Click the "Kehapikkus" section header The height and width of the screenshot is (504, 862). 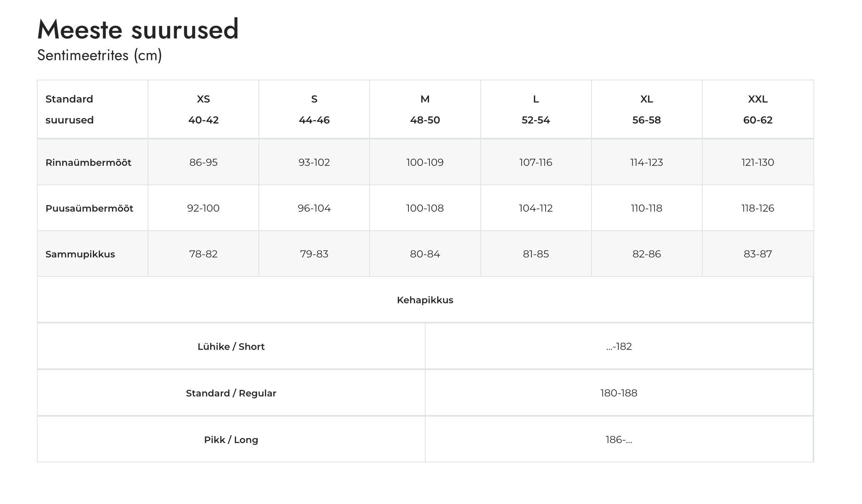point(425,300)
